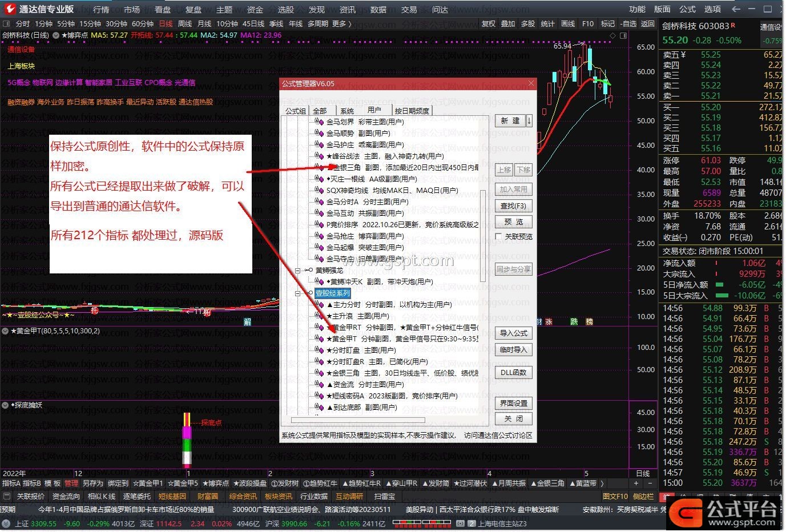Click the 画线 toolbar item
Screen dimensions: 786x532
tap(568, 24)
